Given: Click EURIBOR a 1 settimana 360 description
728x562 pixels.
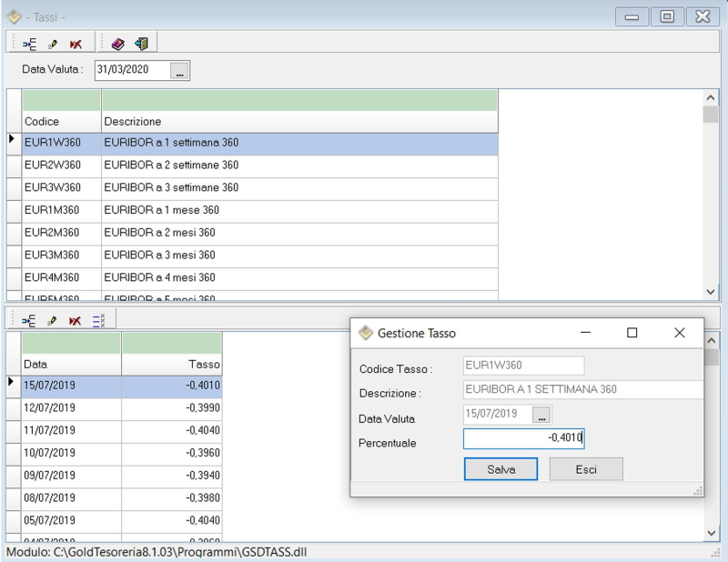Looking at the screenshot, I should (x=171, y=143).
